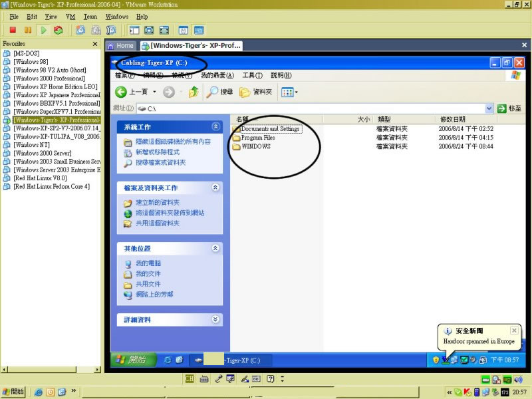Select the WINDOWS folder
Viewport: 532px width, 399px height.
tap(252, 146)
